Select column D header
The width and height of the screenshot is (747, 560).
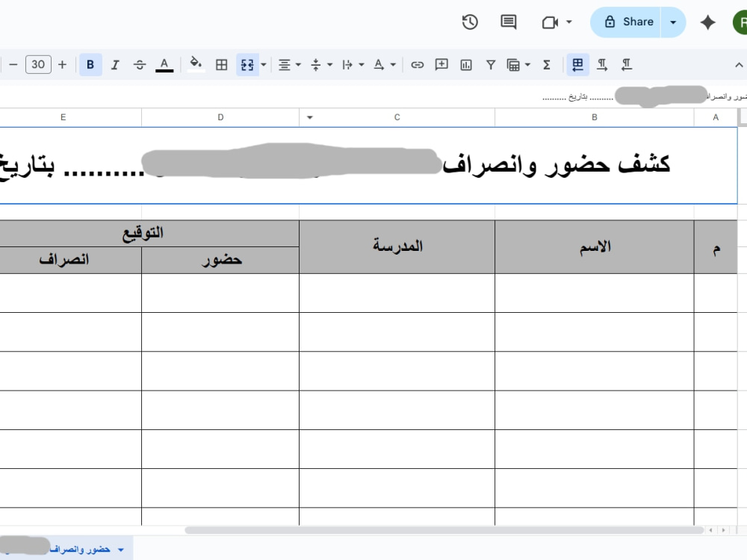[x=220, y=117]
